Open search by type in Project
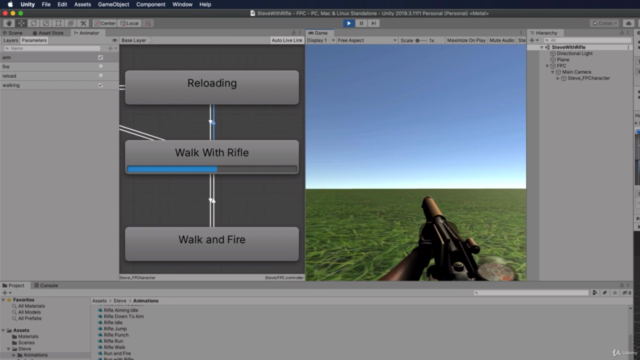This screenshot has width=640, height=360. coord(595,293)
